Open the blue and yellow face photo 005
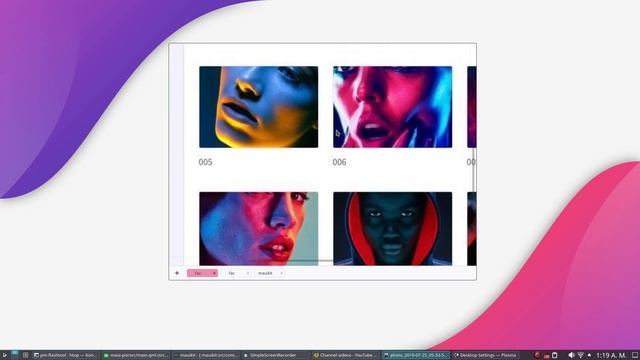This screenshot has width=640, height=360. pyautogui.click(x=258, y=107)
